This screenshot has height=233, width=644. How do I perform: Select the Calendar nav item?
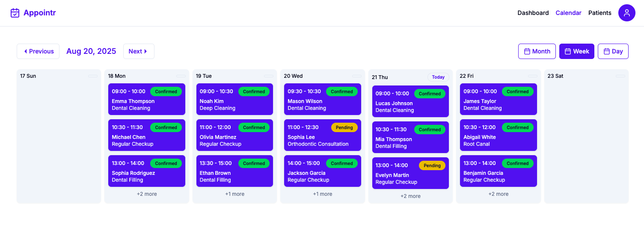[568, 13]
